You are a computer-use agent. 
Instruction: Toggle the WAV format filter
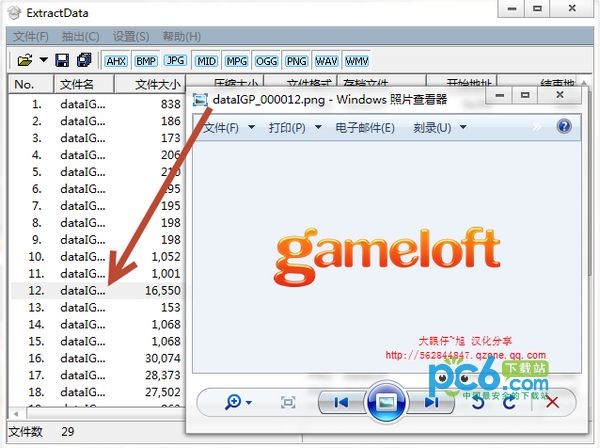coord(326,61)
